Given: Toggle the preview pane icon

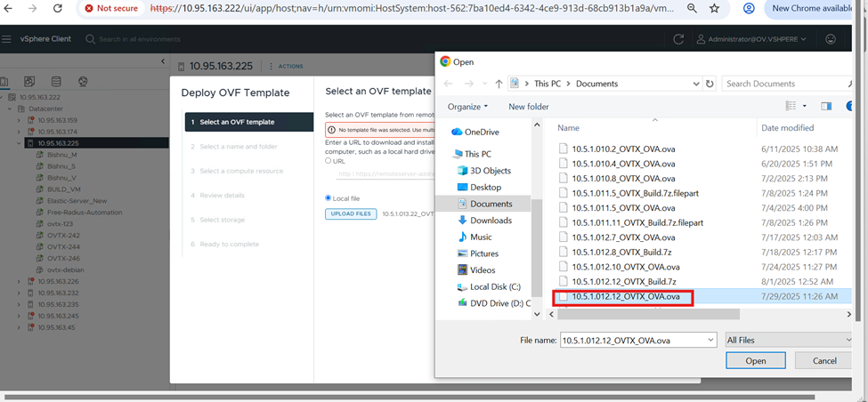Looking at the screenshot, I should [826, 107].
